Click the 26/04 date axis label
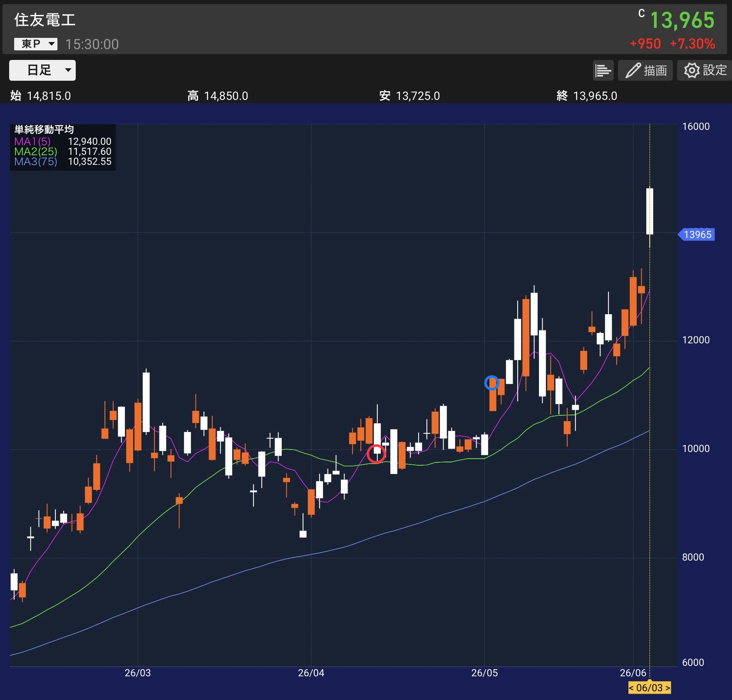Viewport: 732px width, 700px height. tap(311, 673)
